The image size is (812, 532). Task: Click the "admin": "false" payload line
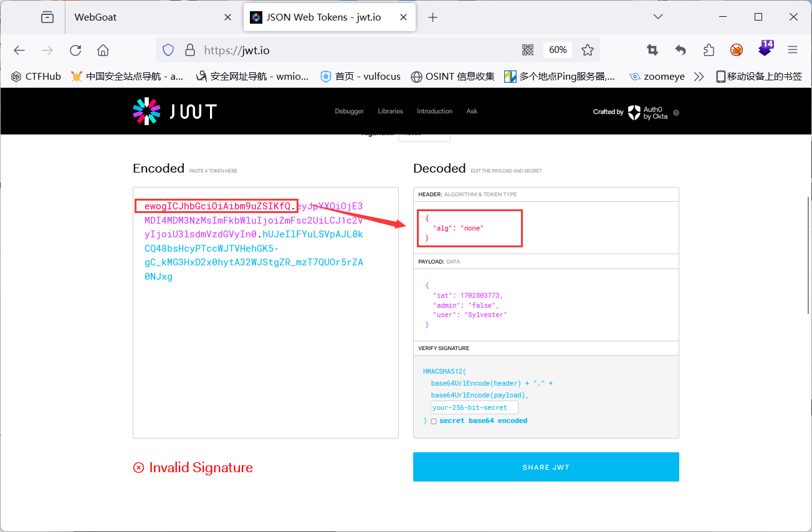tap(466, 305)
